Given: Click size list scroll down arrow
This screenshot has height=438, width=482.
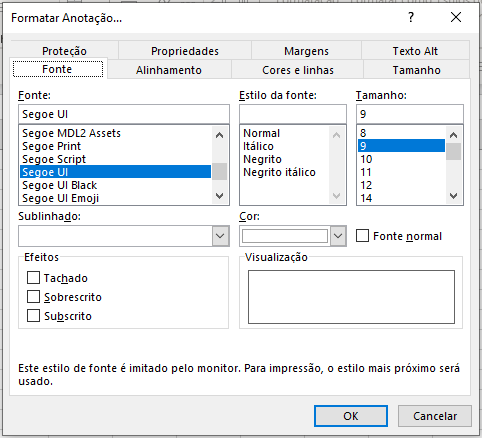Looking at the screenshot, I should 453,196.
